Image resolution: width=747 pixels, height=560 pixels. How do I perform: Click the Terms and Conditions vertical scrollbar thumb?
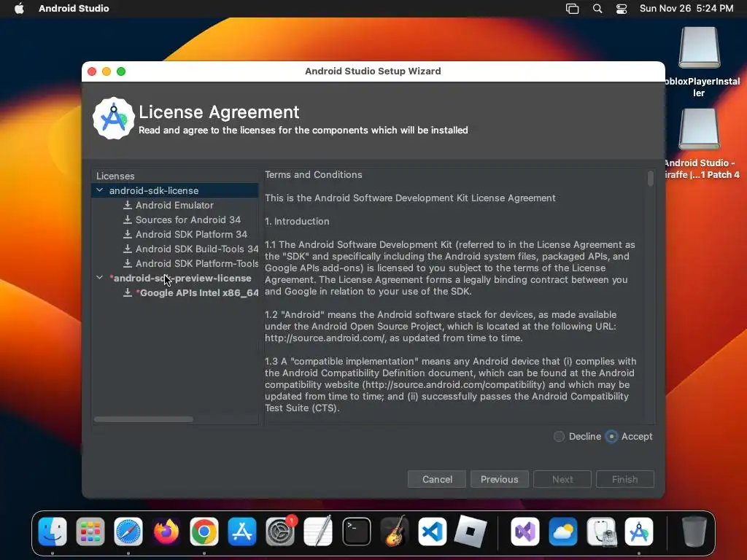pyautogui.click(x=650, y=179)
